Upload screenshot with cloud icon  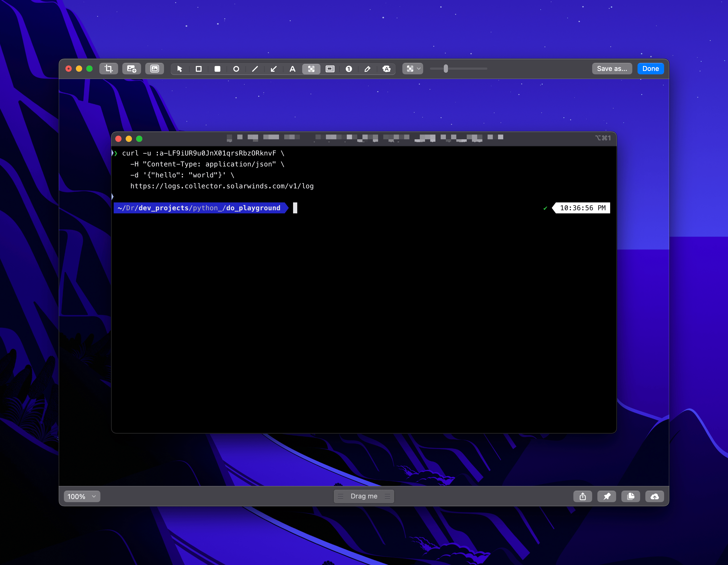coord(655,496)
